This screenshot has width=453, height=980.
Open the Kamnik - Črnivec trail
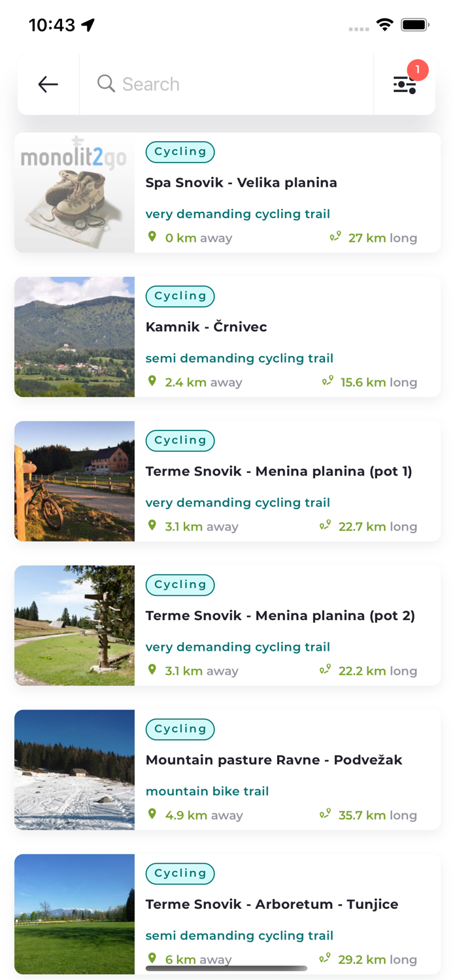coord(206,326)
